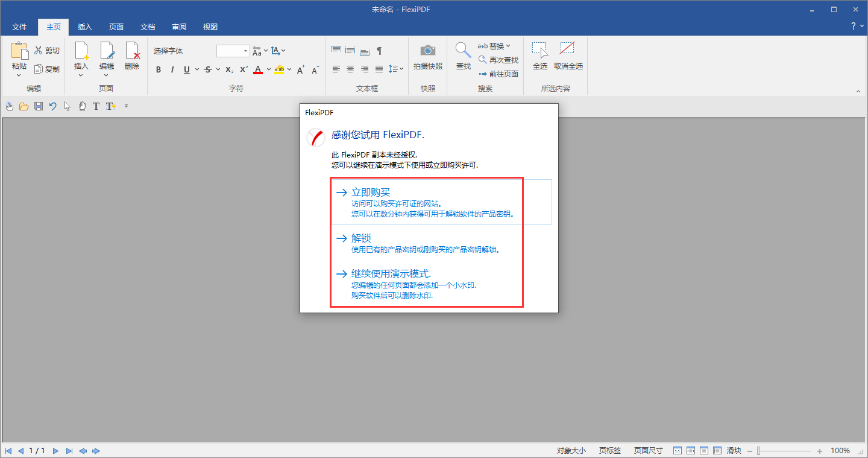The width and height of the screenshot is (868, 458).
Task: Justify text in the text frame group
Action: [x=379, y=69]
